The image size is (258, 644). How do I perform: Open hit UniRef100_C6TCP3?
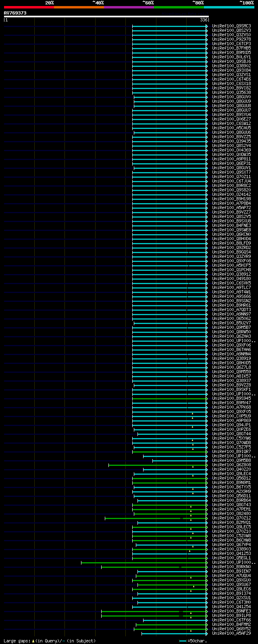pos(231,44)
